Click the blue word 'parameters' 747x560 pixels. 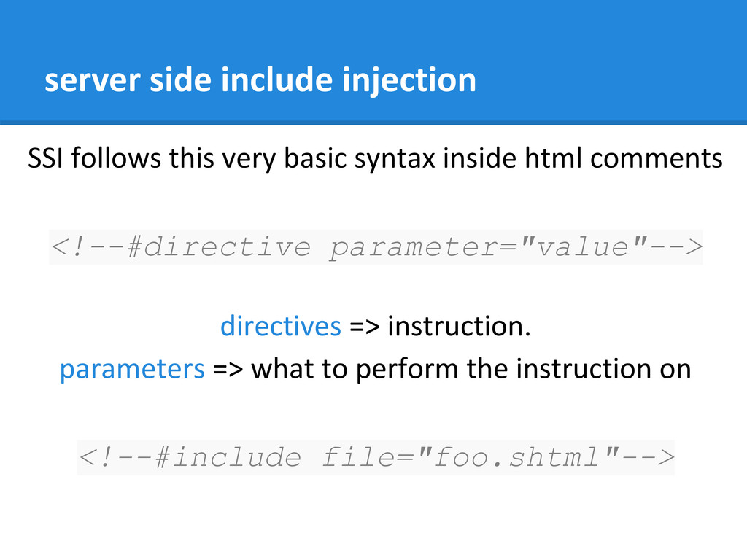pyautogui.click(x=132, y=370)
